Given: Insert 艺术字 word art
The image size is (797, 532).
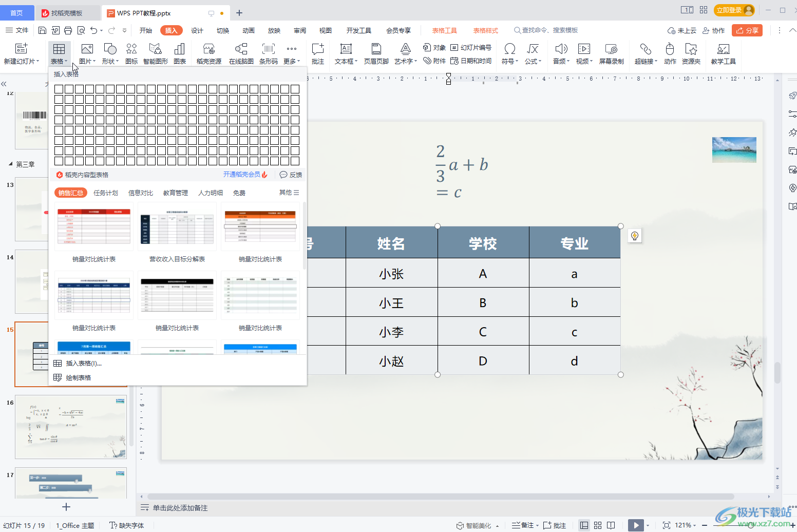Looking at the screenshot, I should [406, 53].
